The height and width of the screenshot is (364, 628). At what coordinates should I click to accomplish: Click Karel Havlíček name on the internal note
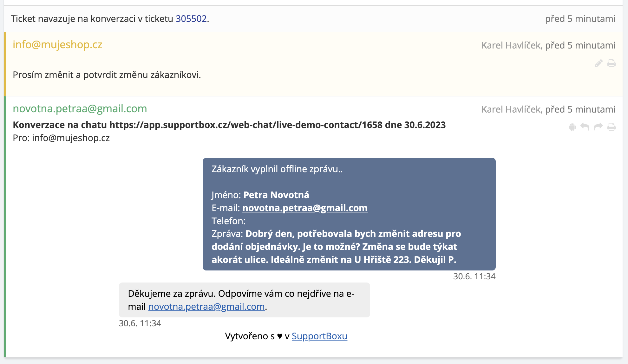click(511, 45)
